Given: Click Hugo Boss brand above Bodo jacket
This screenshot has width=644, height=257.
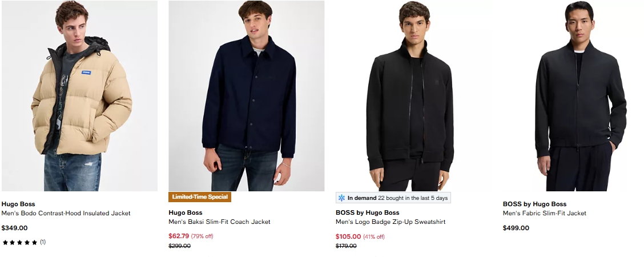Looking at the screenshot, I should click(x=18, y=204).
